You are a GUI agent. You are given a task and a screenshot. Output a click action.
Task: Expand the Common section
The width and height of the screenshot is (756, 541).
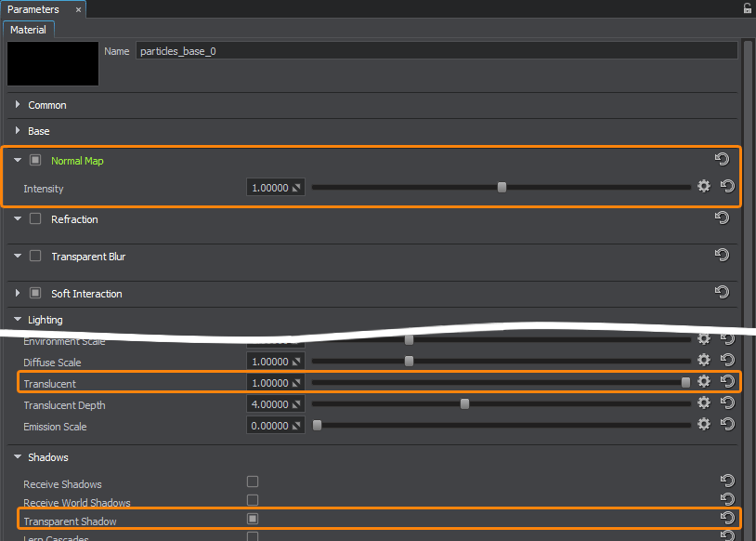[18, 104]
